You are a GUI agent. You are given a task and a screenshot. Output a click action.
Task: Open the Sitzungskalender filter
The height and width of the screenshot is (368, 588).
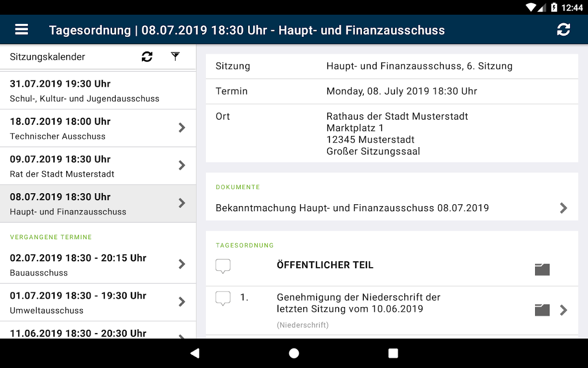point(175,57)
